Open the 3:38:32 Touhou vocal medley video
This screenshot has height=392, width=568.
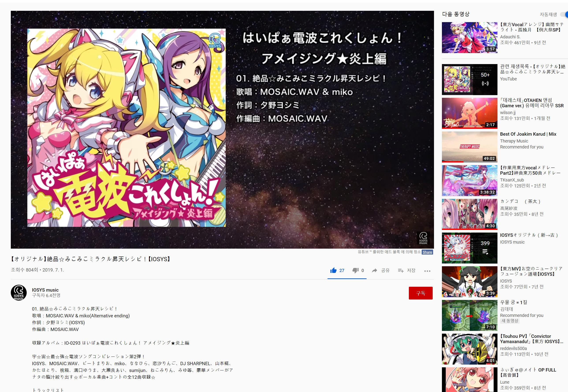[469, 181]
